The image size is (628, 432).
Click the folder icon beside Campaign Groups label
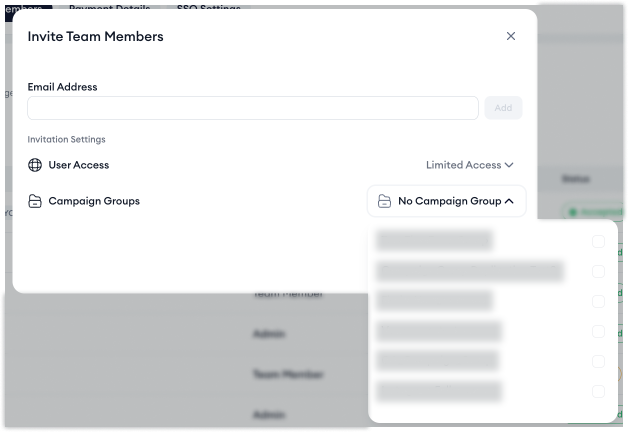(x=35, y=201)
